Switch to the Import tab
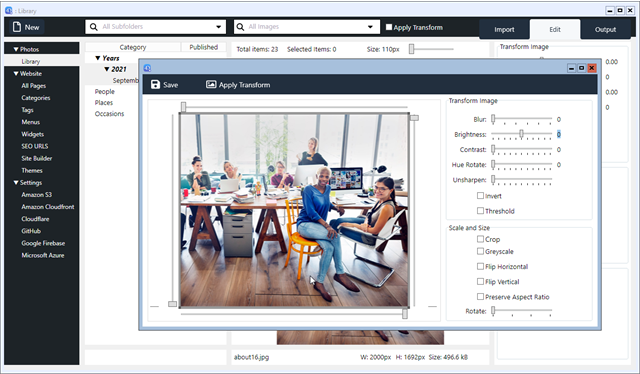 coord(504,29)
